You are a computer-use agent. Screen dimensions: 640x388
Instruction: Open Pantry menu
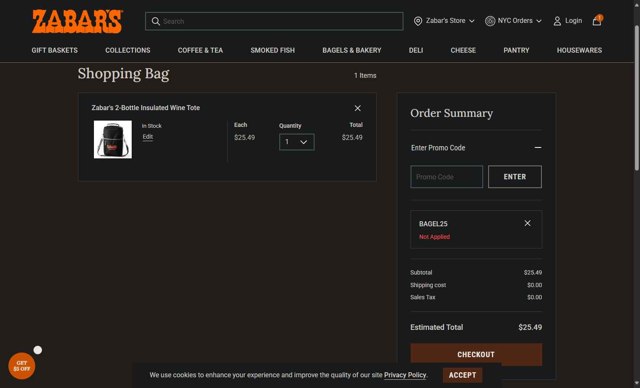tap(516, 50)
